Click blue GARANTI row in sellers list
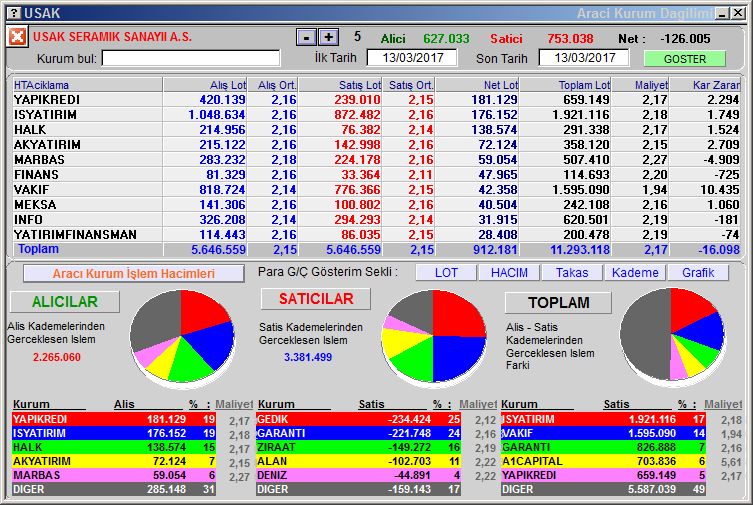Image resolution: width=753 pixels, height=505 pixels. click(x=358, y=433)
